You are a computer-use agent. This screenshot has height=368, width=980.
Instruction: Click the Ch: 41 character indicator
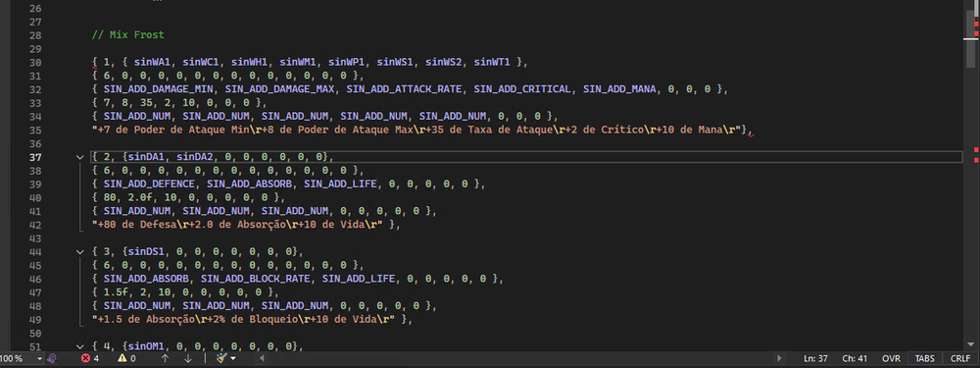pyautogui.click(x=856, y=358)
